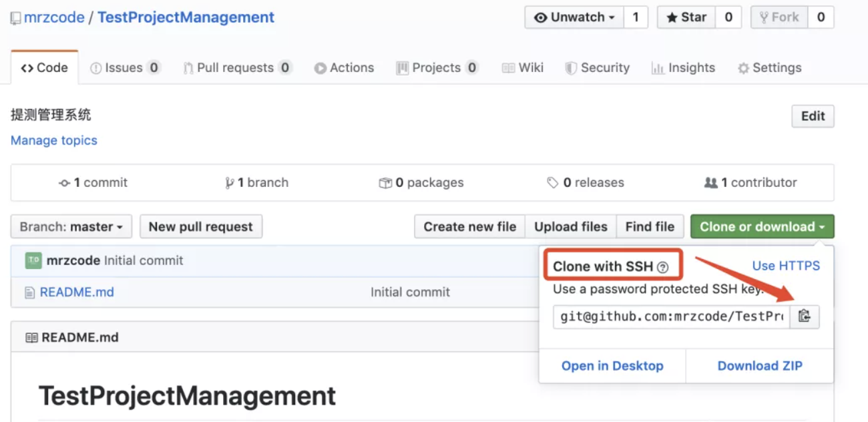
Task: Open the 0 releases link
Action: (586, 182)
